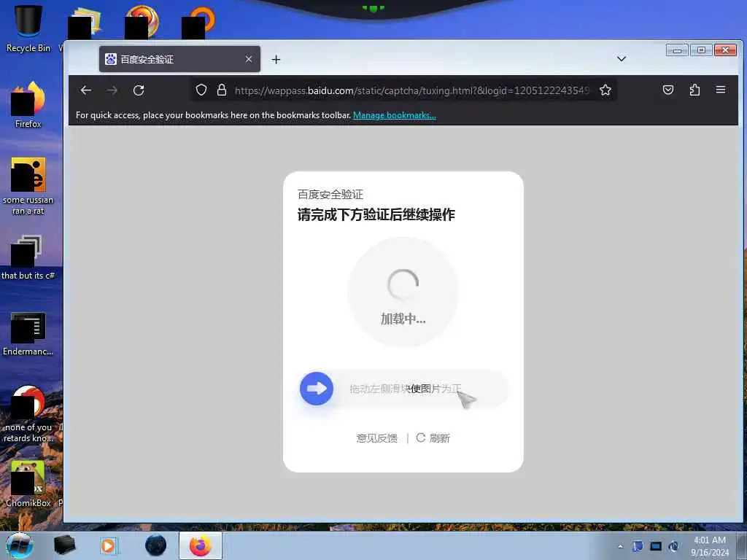Go back with the browser back arrow
Screen dimensions: 747x560
pos(86,90)
